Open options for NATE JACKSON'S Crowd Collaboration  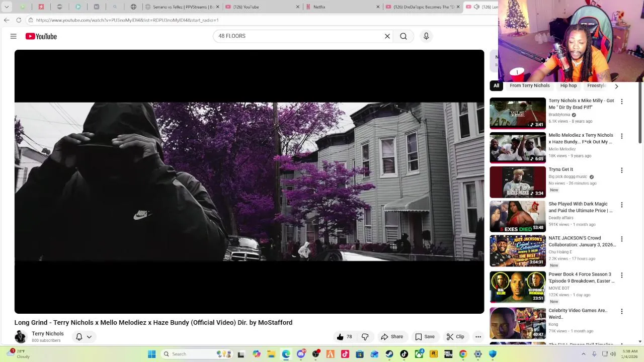[622, 239]
